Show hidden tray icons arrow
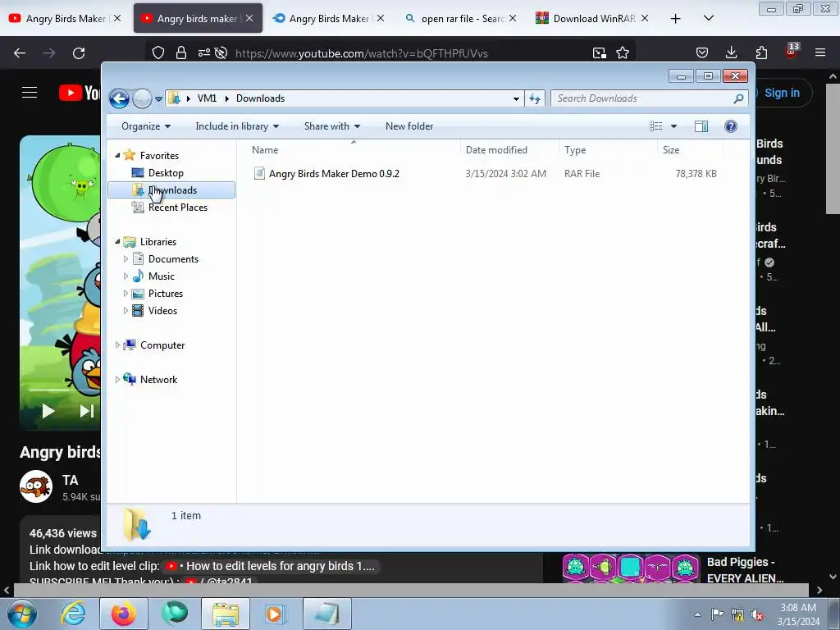The height and width of the screenshot is (630, 840). point(697,614)
